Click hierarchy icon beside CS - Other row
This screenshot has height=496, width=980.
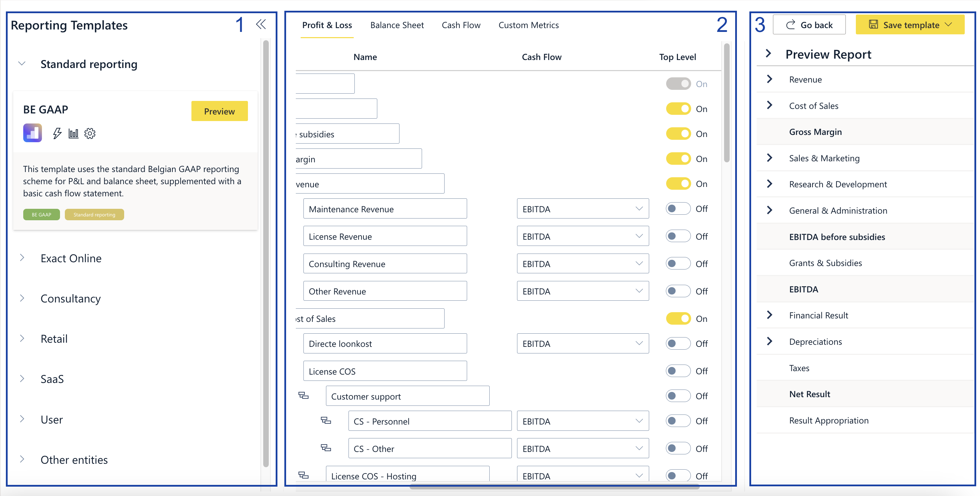326,448
